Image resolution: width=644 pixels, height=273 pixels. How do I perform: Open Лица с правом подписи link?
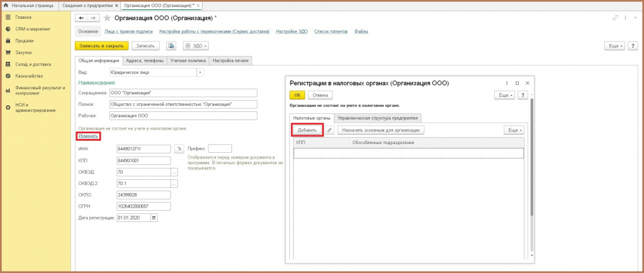(128, 31)
